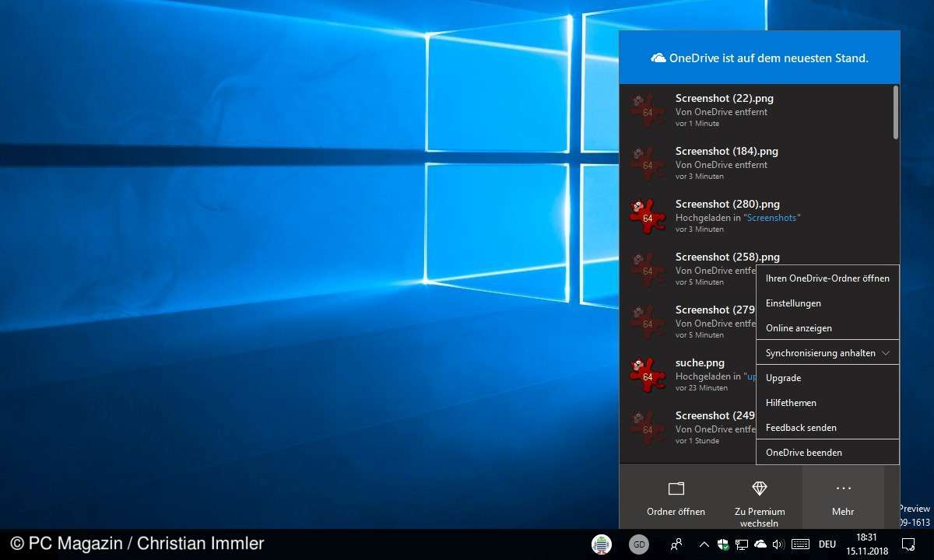Viewport: 934px width, 560px height.
Task: Click Screenshot (22).png thumbnail icon
Action: pyautogui.click(x=648, y=110)
